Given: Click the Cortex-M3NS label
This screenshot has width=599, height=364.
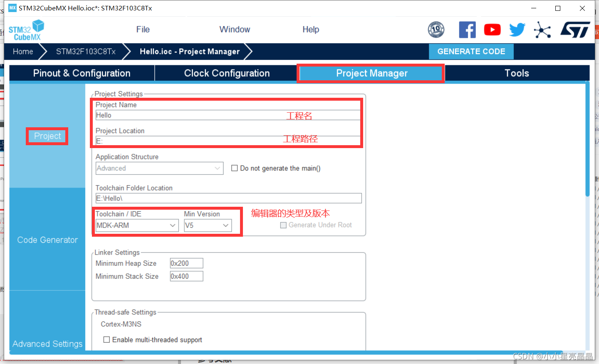Looking at the screenshot, I should 121,324.
